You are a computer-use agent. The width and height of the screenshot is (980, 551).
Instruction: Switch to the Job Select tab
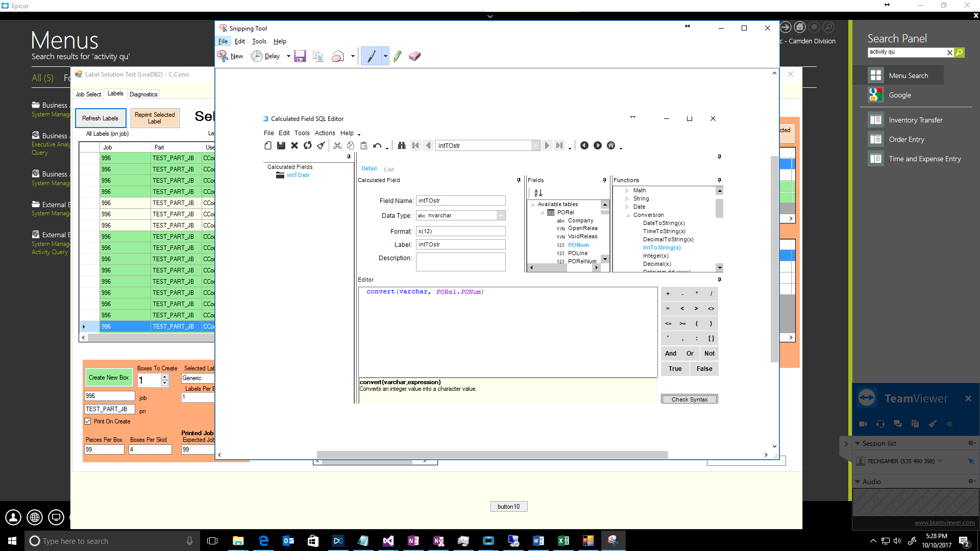(x=89, y=94)
